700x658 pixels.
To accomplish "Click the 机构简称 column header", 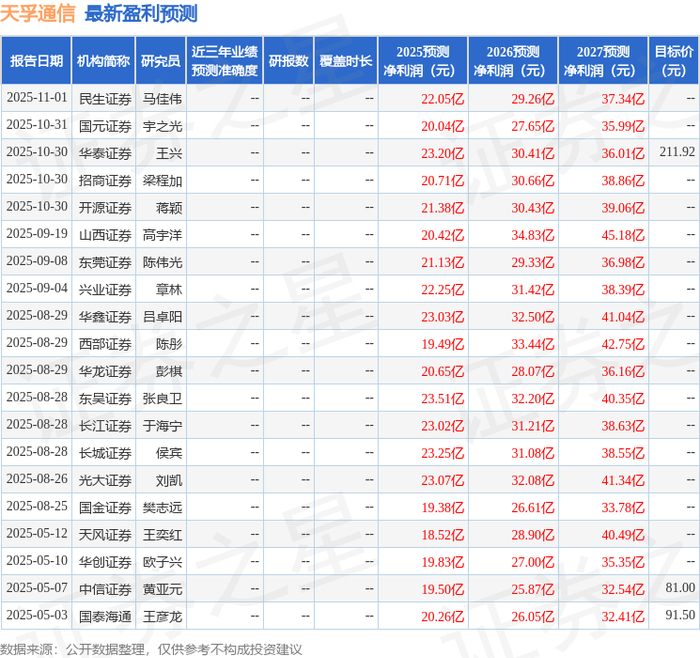I will [103, 61].
